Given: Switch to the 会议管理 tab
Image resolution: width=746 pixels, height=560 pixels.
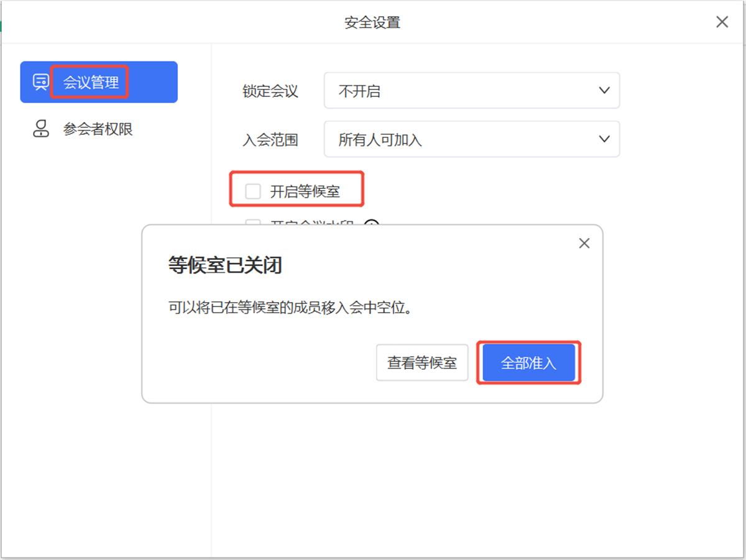Looking at the screenshot, I should (91, 82).
